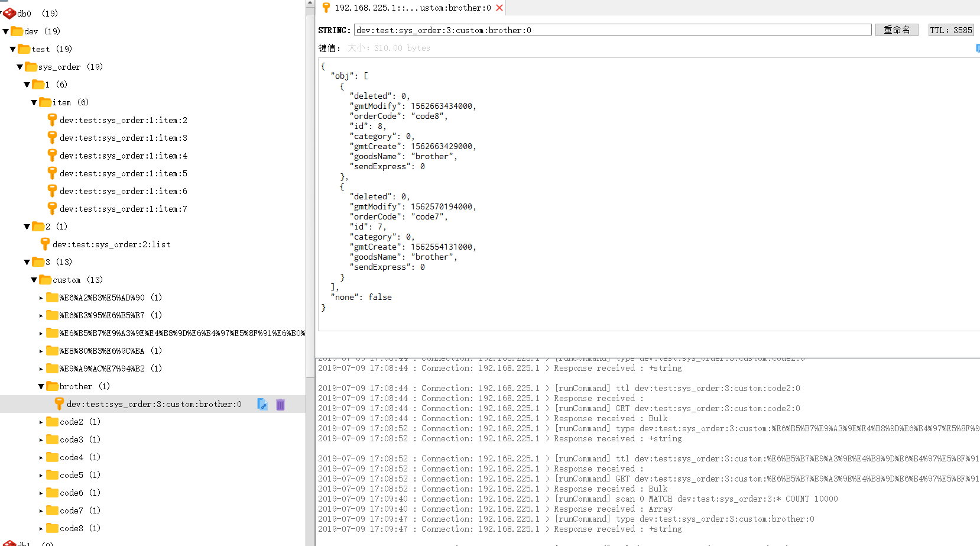Click the STRING key name input field

pos(612,30)
